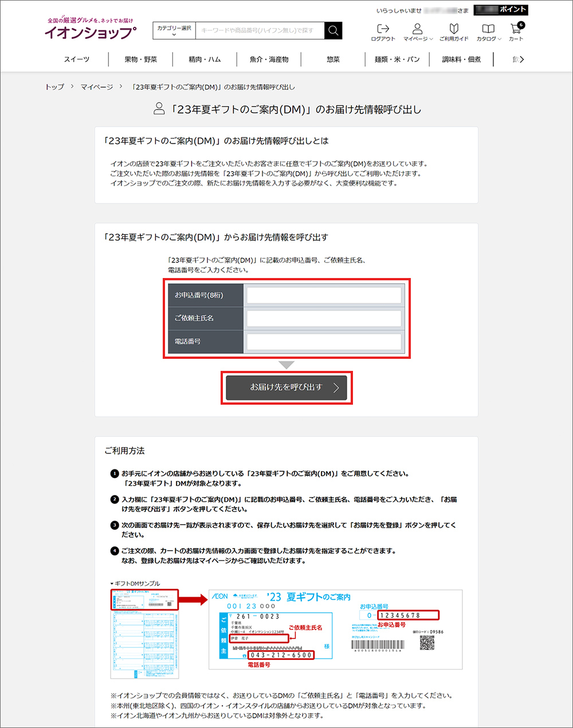Click the お申込番号(8桁) input field

tap(324, 295)
